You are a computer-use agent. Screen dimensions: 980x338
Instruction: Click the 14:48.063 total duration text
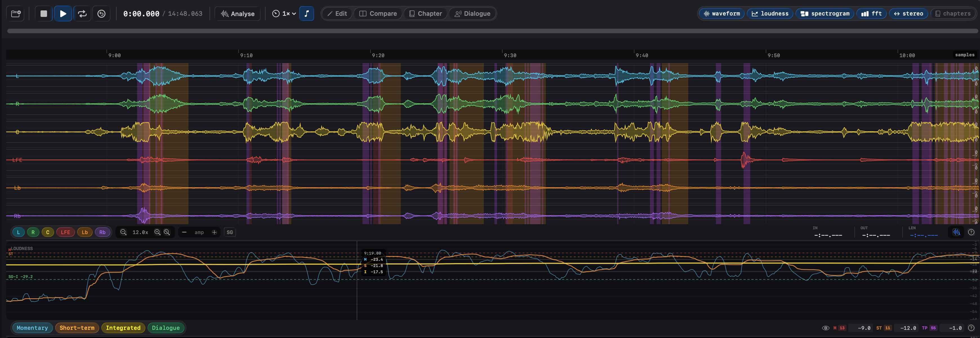pyautogui.click(x=185, y=14)
